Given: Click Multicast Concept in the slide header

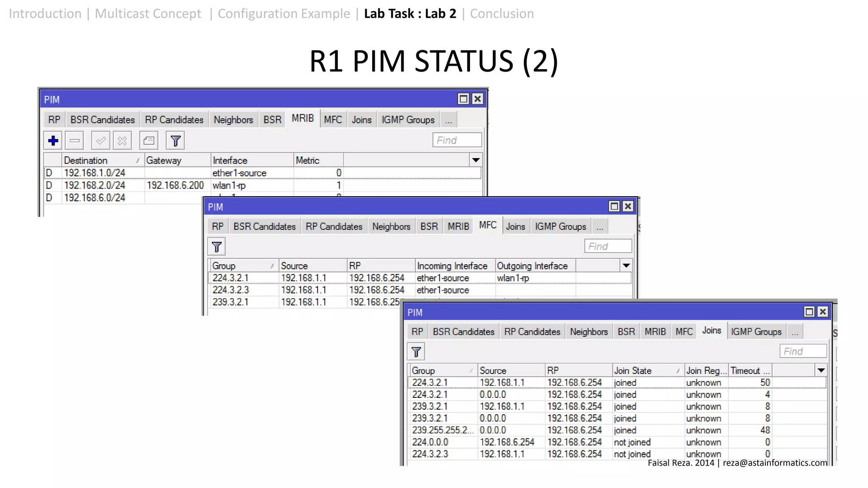Looking at the screenshot, I should [148, 14].
